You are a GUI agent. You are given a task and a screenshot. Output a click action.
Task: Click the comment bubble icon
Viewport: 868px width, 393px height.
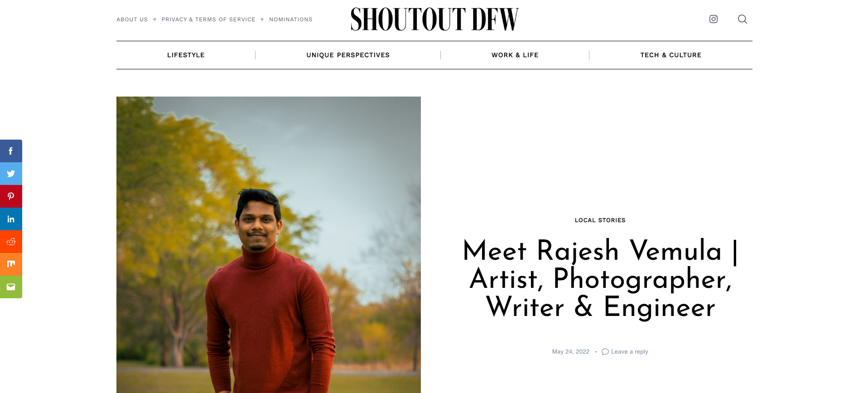click(x=605, y=352)
